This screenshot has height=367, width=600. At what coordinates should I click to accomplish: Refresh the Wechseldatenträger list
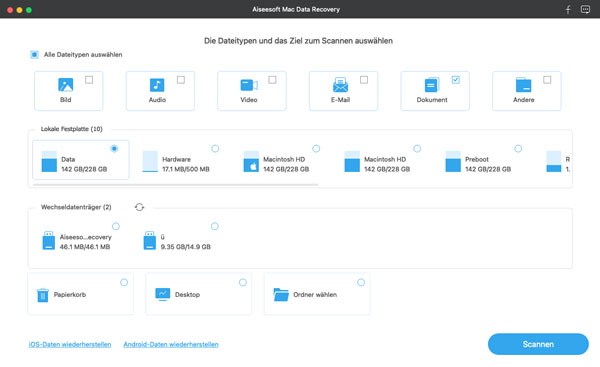point(139,207)
